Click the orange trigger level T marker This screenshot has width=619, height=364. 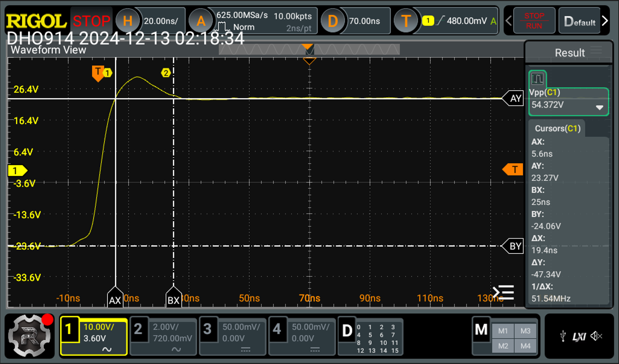coord(513,169)
